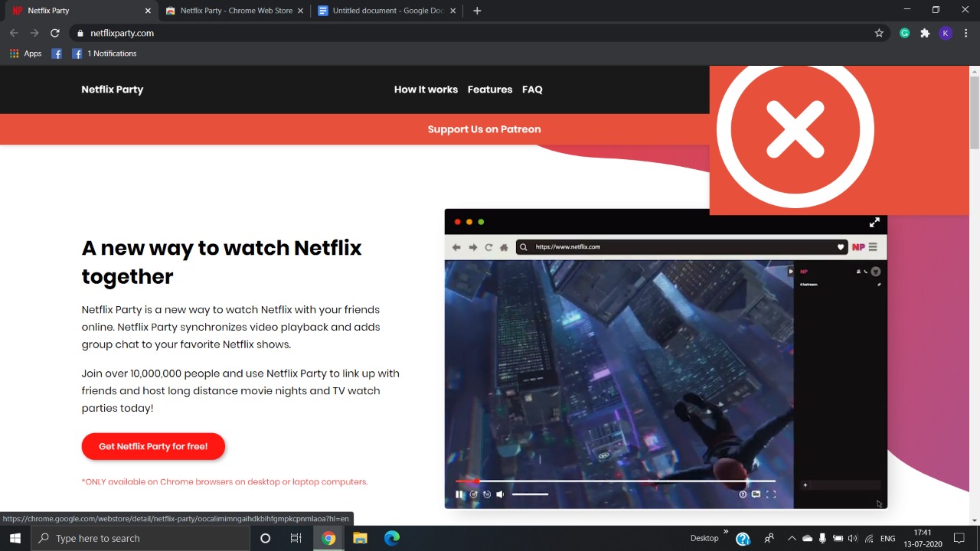Click the Type here to search box

click(141, 538)
